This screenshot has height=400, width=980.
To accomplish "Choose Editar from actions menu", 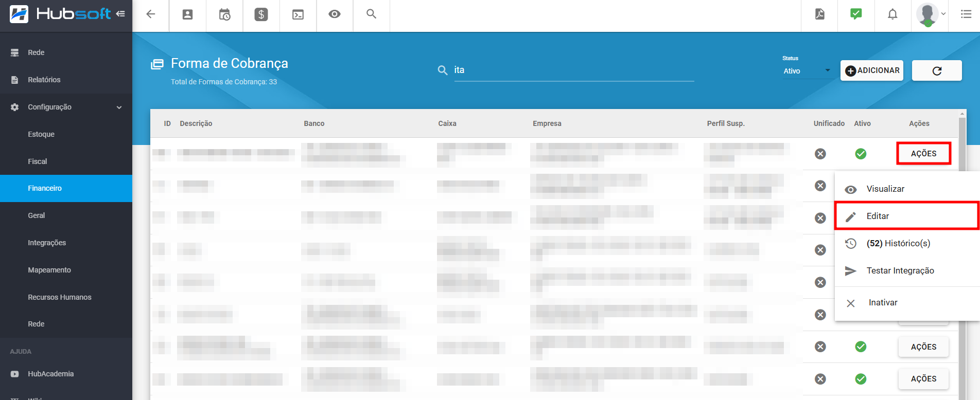I will (907, 216).
